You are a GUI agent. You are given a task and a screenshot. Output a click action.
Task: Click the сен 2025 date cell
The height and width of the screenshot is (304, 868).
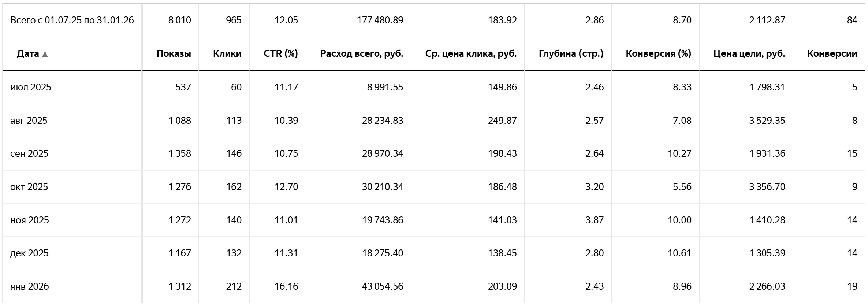(x=29, y=153)
